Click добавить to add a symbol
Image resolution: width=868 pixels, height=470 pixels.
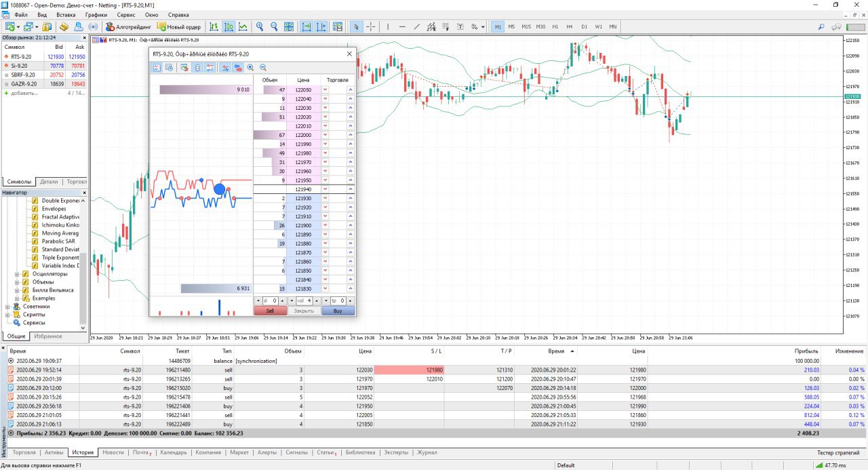(24, 93)
